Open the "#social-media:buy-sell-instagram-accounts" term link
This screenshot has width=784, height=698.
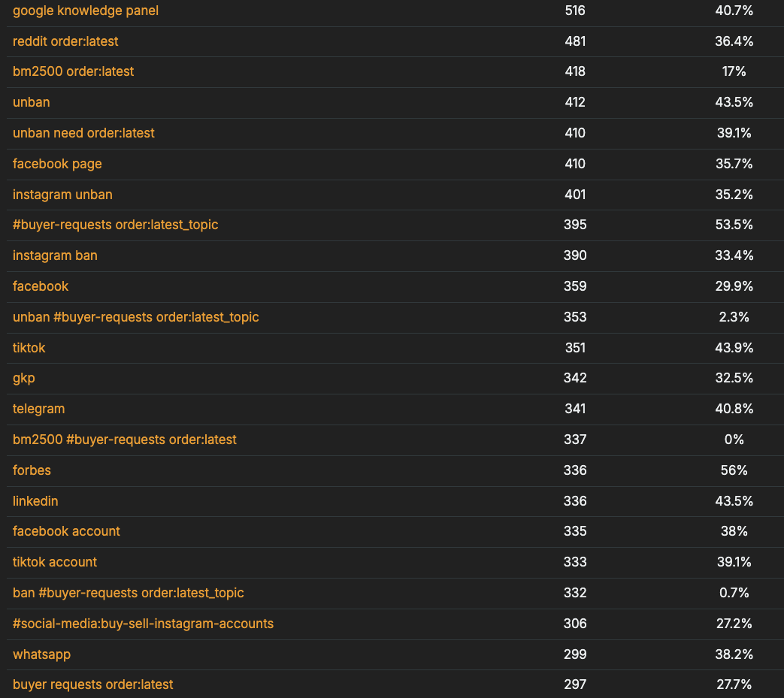tap(143, 624)
